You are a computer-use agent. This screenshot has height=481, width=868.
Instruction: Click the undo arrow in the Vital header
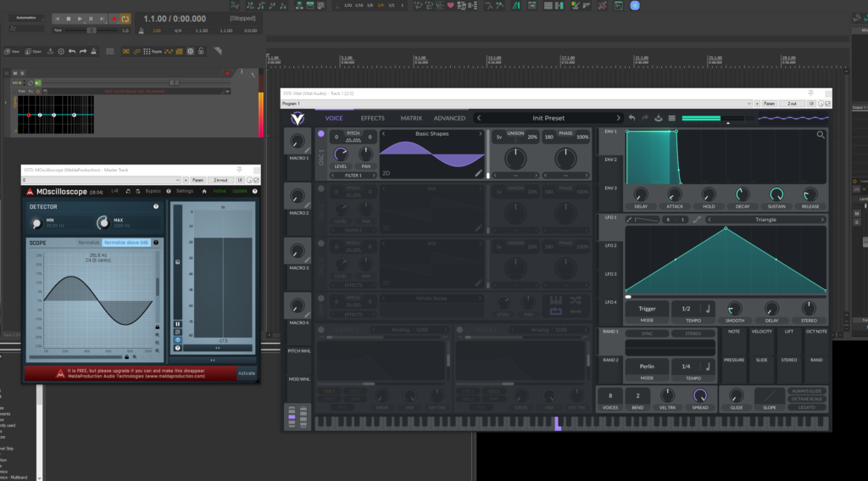[x=632, y=118]
